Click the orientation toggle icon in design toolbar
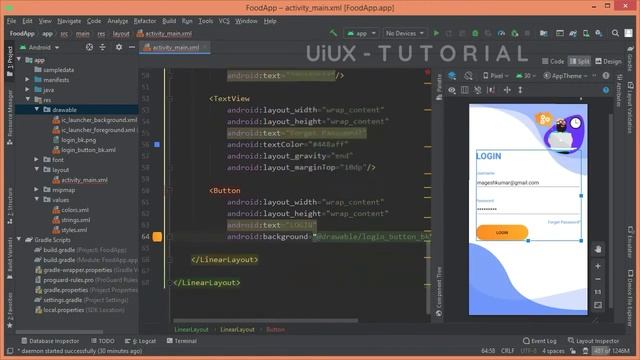The width and height of the screenshot is (640, 360). click(x=468, y=76)
